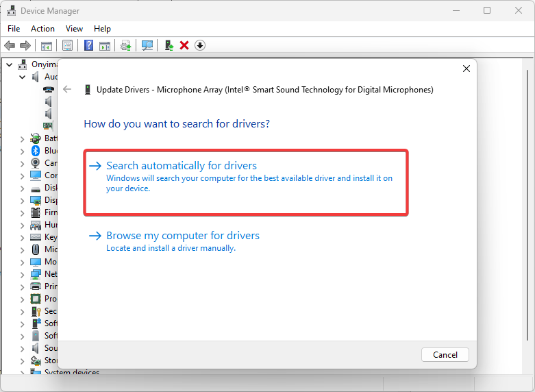Image resolution: width=535 pixels, height=392 pixels.
Task: Click the red X Uninstall device icon
Action: click(184, 45)
